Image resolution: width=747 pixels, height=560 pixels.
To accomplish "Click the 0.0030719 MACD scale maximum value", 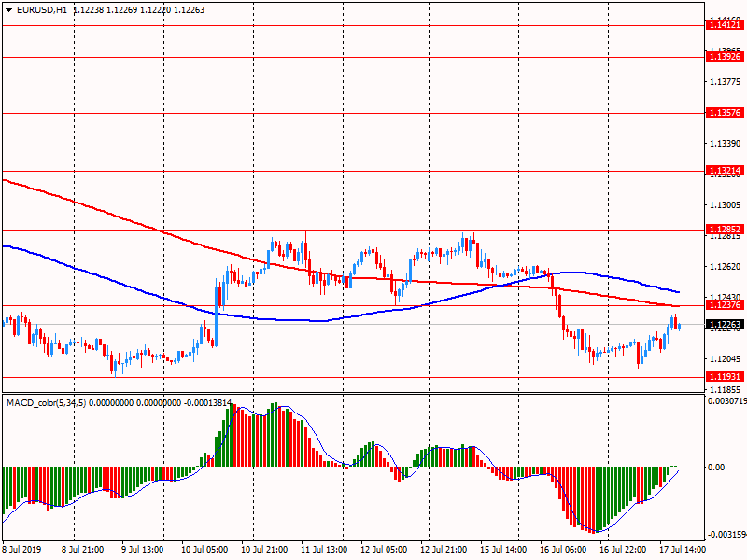I will [x=727, y=401].
